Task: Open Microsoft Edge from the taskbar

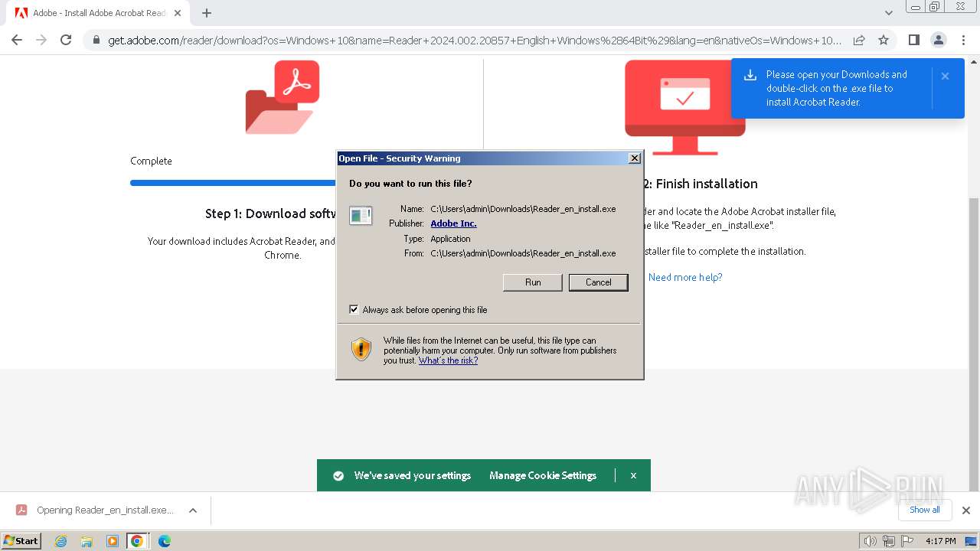Action: point(165,541)
